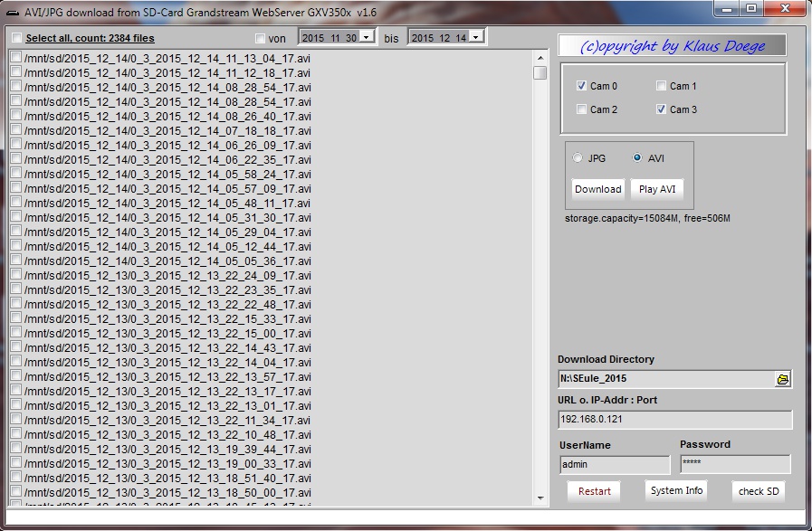The width and height of the screenshot is (812, 531).
Task: Open System Info
Action: click(676, 490)
